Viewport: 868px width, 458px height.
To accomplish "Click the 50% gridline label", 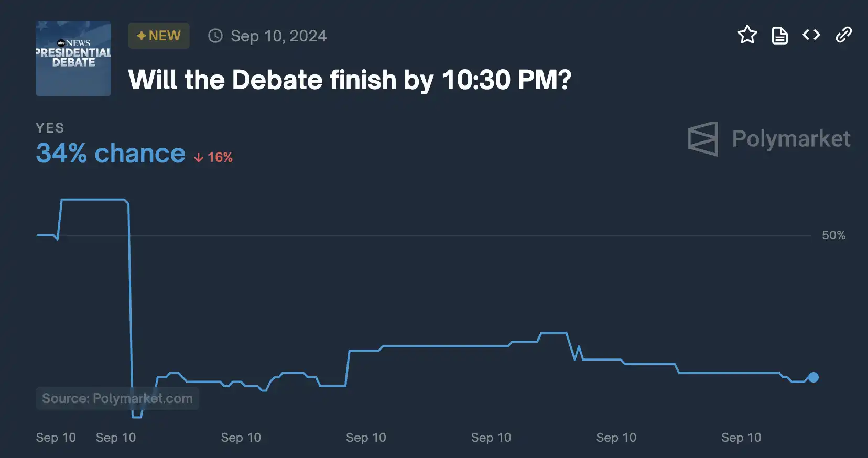I will coord(833,235).
